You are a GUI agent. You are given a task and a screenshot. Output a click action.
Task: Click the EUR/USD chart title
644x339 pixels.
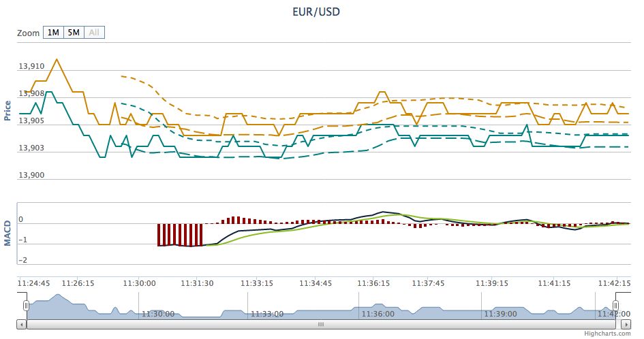(316, 12)
